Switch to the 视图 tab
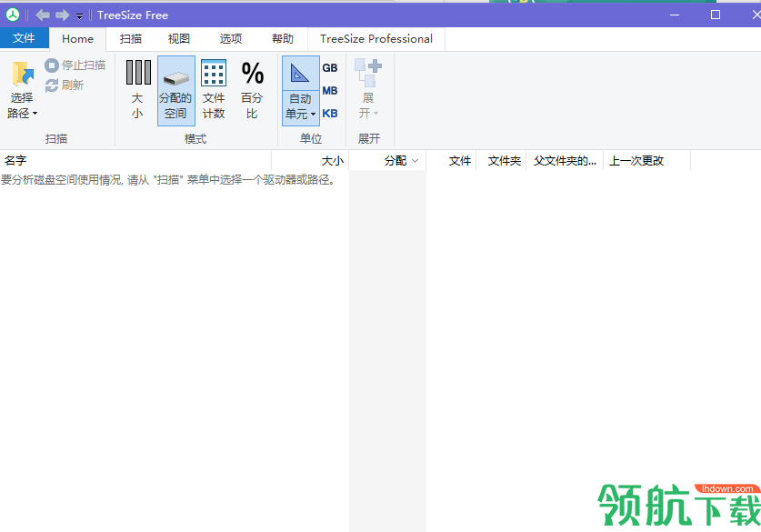761x532 pixels. (x=178, y=39)
